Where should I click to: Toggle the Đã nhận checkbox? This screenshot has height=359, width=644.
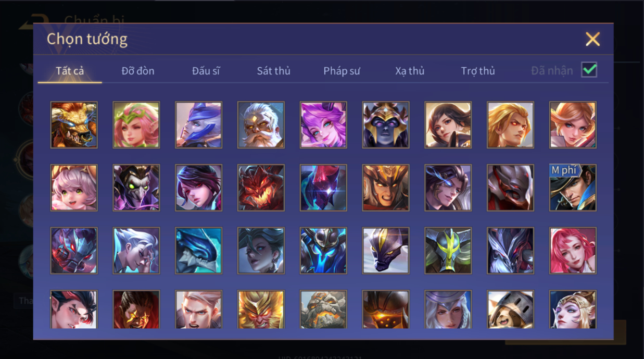(589, 70)
